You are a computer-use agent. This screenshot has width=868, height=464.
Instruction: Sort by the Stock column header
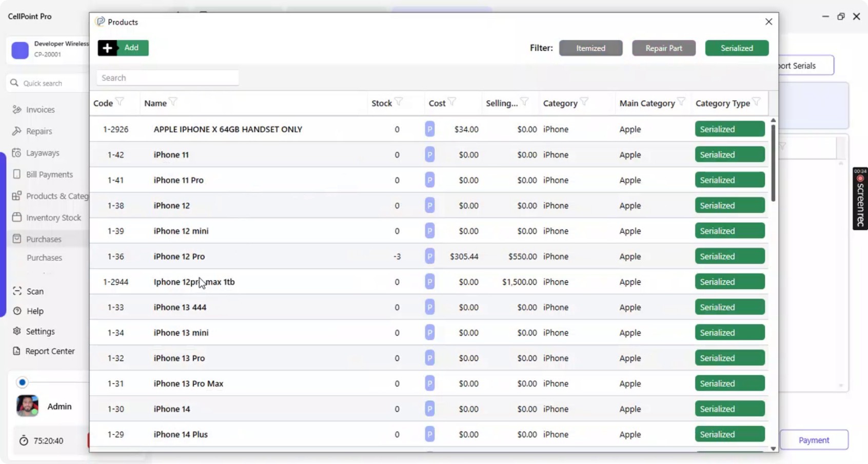click(x=382, y=103)
